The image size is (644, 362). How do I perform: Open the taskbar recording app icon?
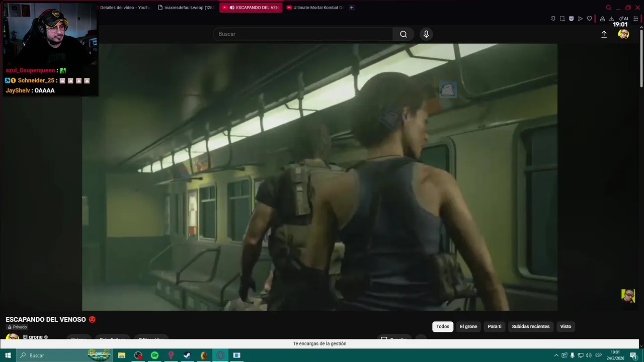(x=138, y=355)
